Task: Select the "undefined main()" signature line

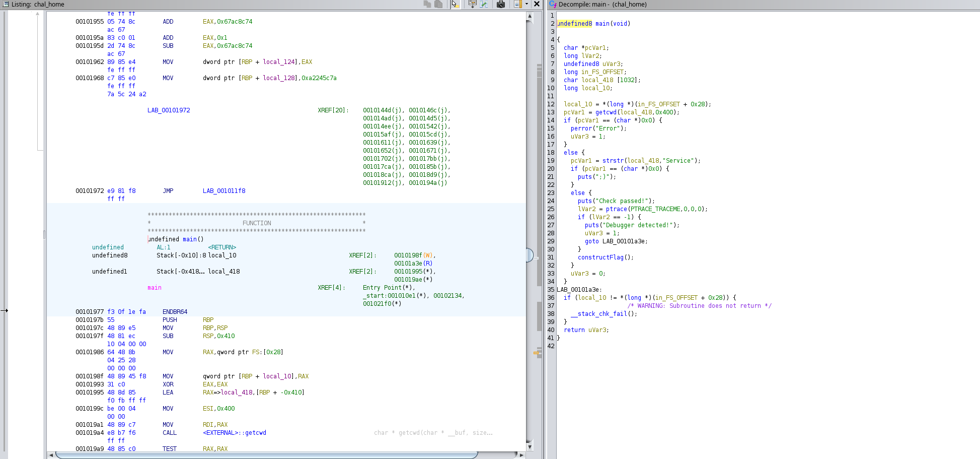Action: [176, 239]
